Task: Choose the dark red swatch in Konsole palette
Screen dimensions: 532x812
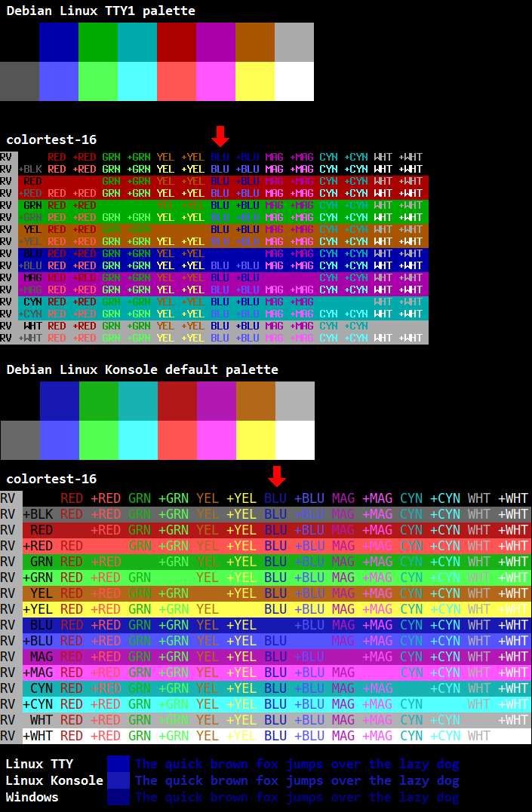Action: point(177,401)
